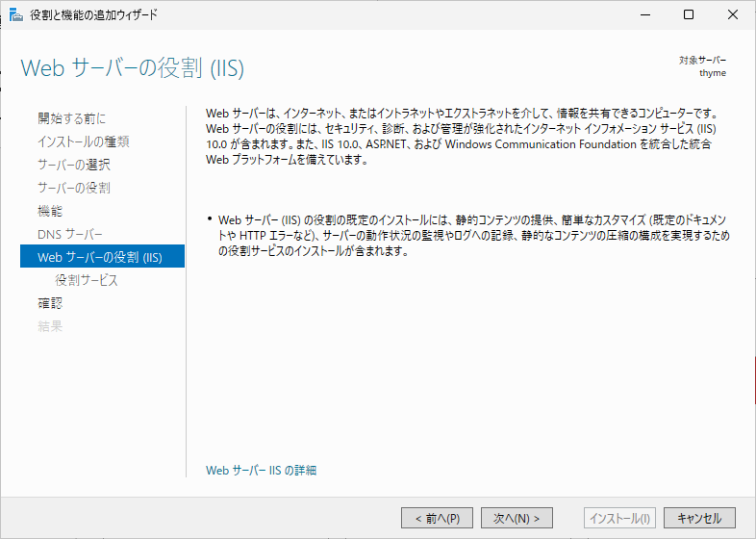Go to the 開始する前に step

tap(72, 118)
